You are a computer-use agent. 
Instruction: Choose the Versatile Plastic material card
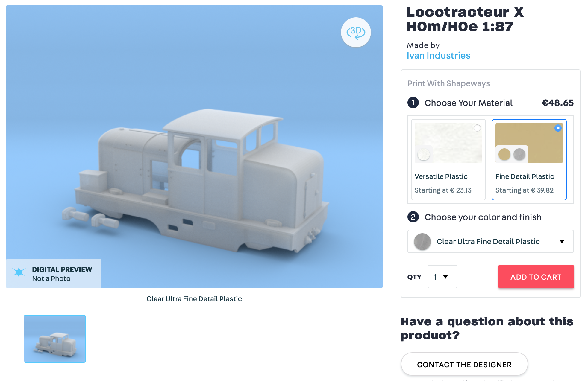(x=448, y=160)
